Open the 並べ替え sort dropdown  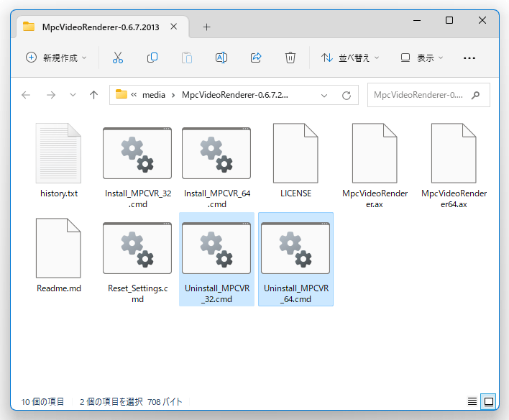click(x=350, y=58)
